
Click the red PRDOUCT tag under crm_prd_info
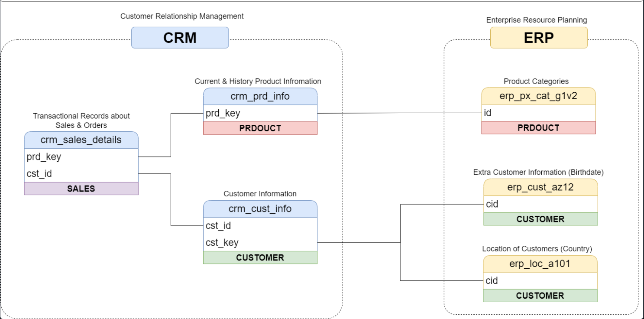click(x=260, y=128)
